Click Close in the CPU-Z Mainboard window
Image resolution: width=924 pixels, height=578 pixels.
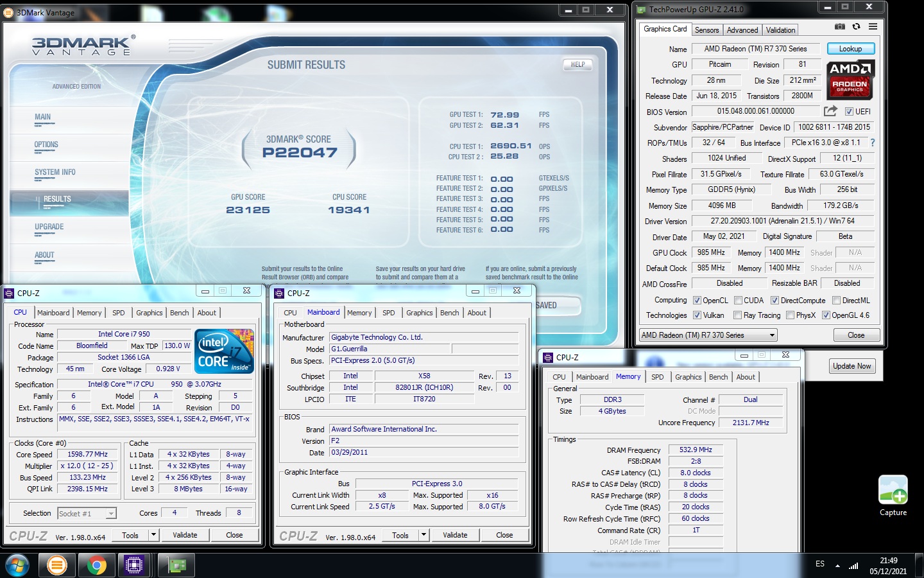[504, 535]
